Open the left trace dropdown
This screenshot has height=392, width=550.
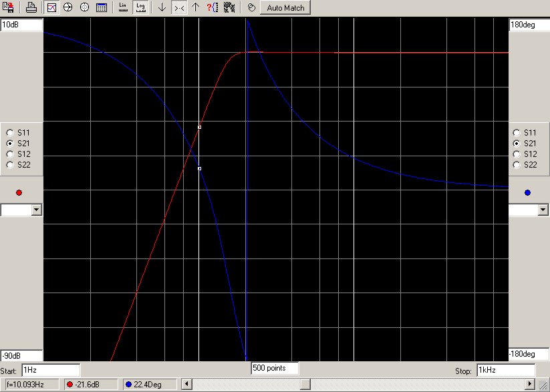pos(37,210)
